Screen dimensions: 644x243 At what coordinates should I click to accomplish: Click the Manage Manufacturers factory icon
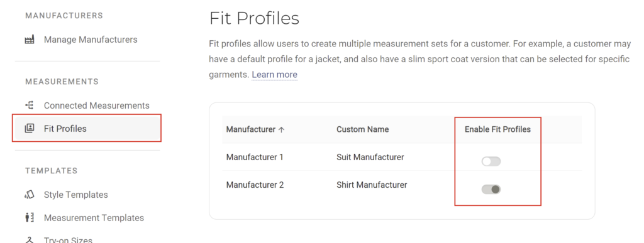coord(30,40)
